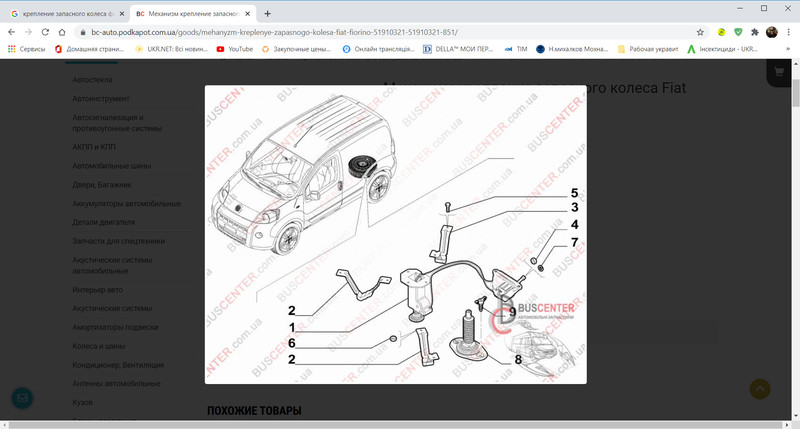Open the Кузов category
The image size is (800, 429).
(83, 402)
